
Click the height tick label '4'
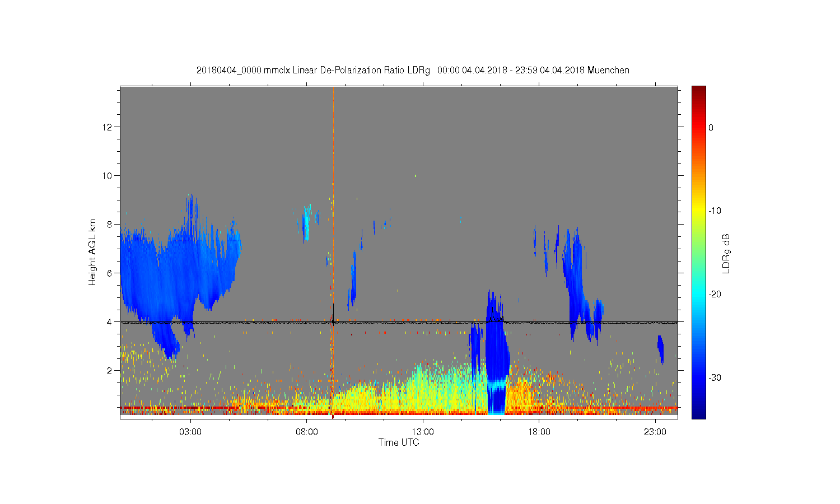coord(110,322)
